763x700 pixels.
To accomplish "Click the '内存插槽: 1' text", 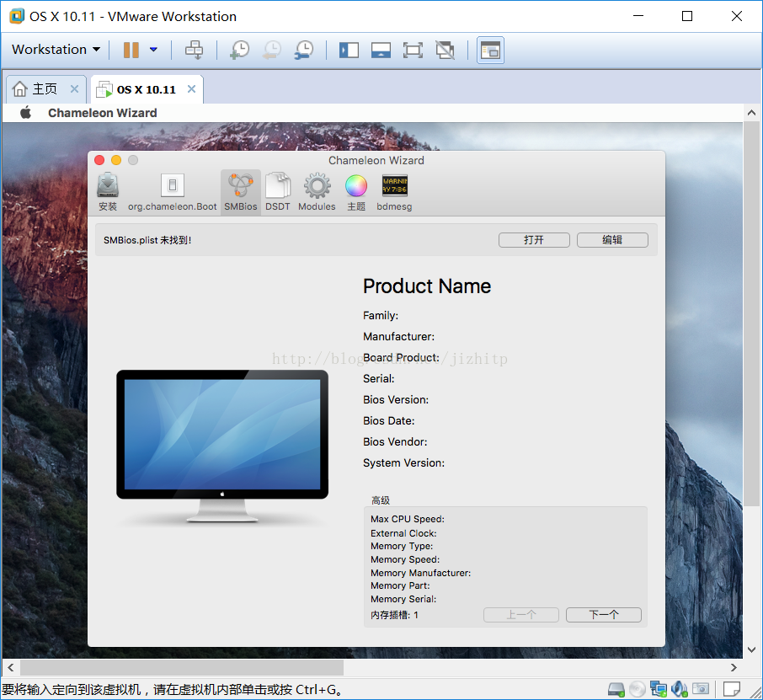I will [x=394, y=615].
